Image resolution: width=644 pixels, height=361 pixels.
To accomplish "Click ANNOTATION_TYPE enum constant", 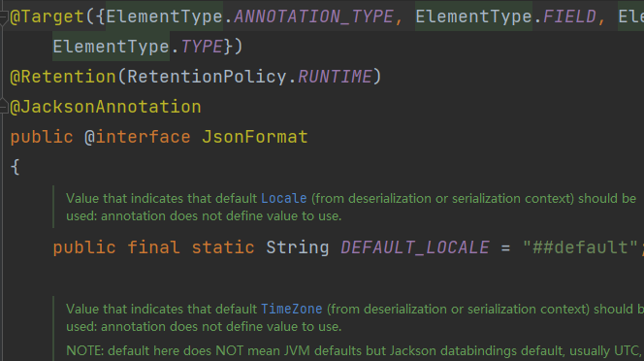I will click(x=313, y=16).
